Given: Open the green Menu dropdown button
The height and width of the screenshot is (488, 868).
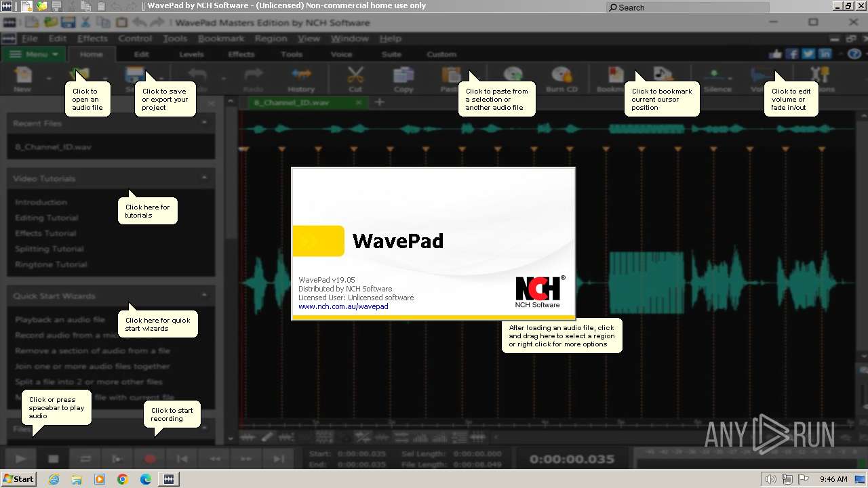Looking at the screenshot, I should [34, 54].
